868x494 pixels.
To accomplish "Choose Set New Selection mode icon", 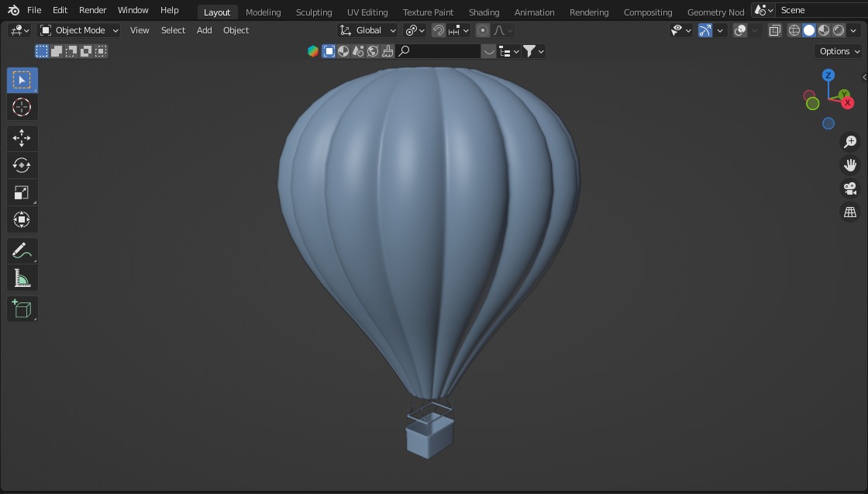I will [x=42, y=51].
